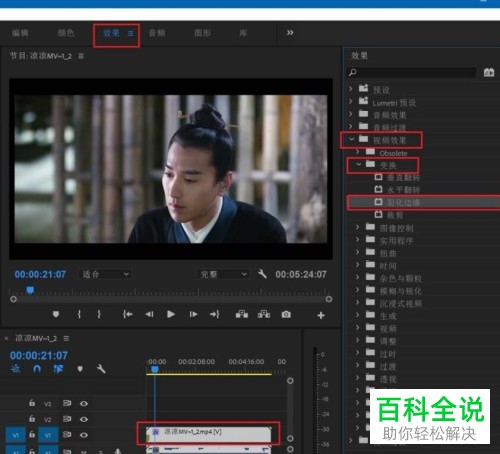Open the 扭曲 effects folder
This screenshot has height=454, width=500.
(388, 253)
